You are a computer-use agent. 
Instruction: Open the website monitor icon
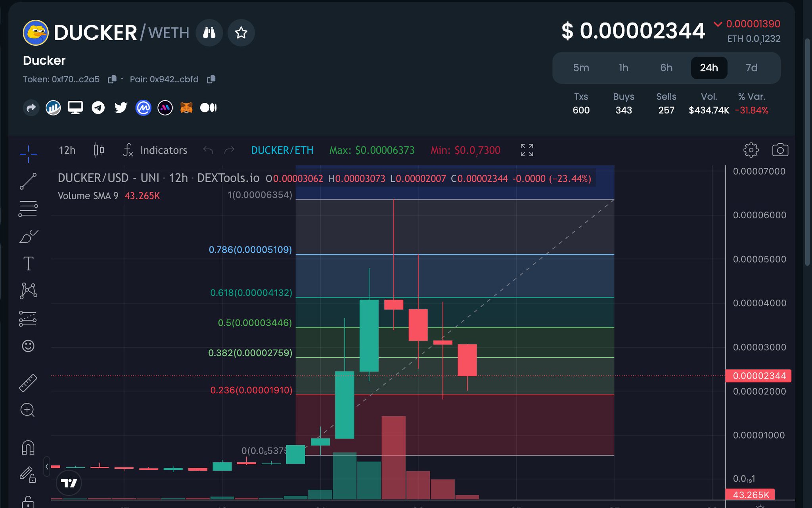coord(75,108)
